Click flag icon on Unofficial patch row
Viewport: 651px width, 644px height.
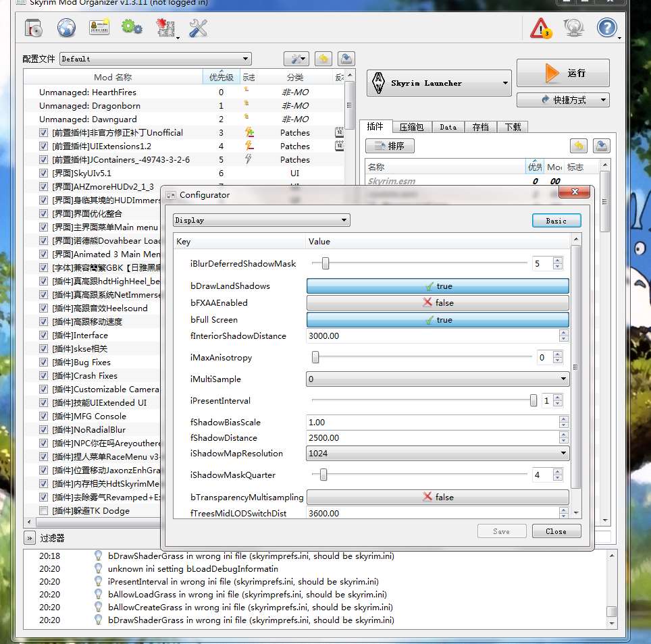(249, 132)
